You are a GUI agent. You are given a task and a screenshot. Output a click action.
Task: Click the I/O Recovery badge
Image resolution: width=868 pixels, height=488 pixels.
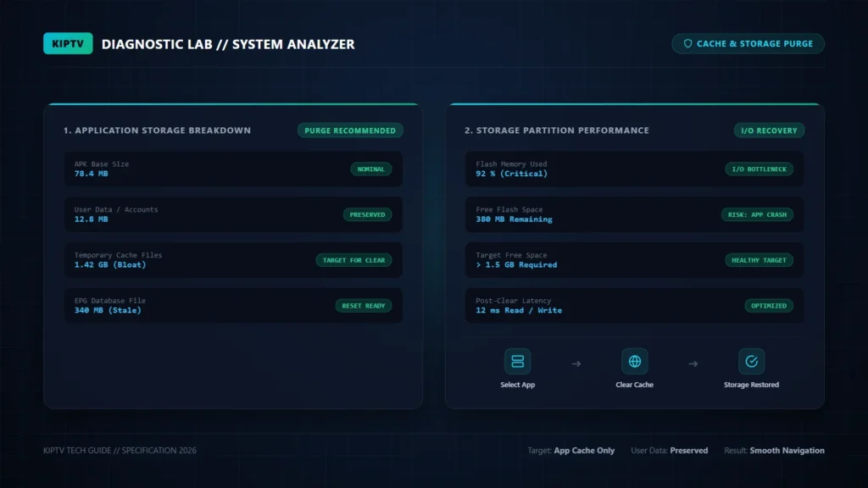click(769, 130)
